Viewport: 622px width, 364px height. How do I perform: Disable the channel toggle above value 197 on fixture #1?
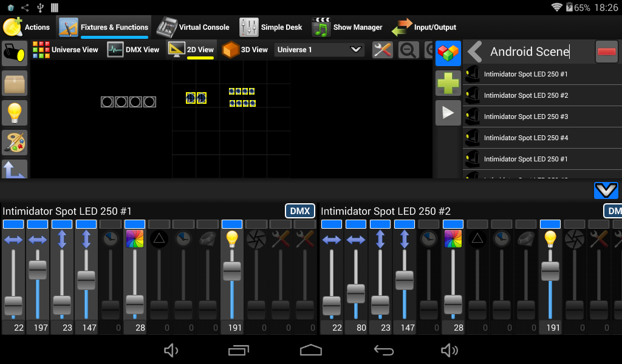coord(38,224)
